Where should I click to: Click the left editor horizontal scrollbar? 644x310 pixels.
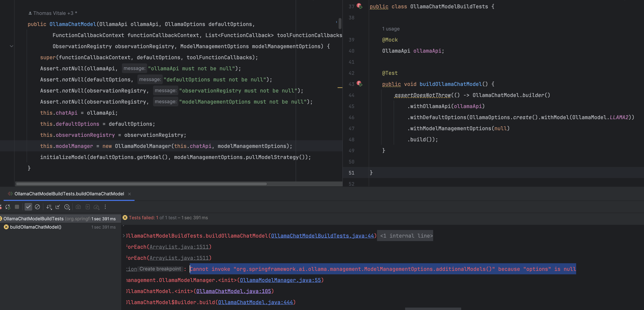coord(141,184)
